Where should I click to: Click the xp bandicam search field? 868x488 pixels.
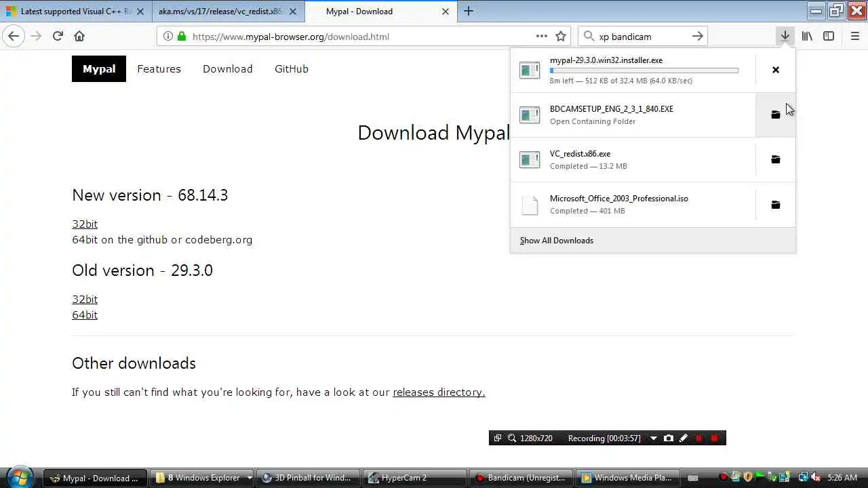coord(643,37)
